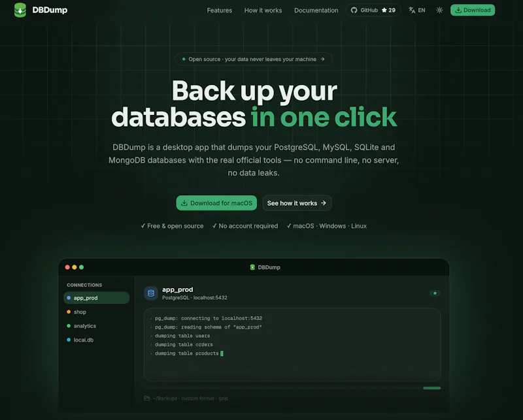Open the How it works nav item
Screen dimensions: 523x420
(263, 10)
